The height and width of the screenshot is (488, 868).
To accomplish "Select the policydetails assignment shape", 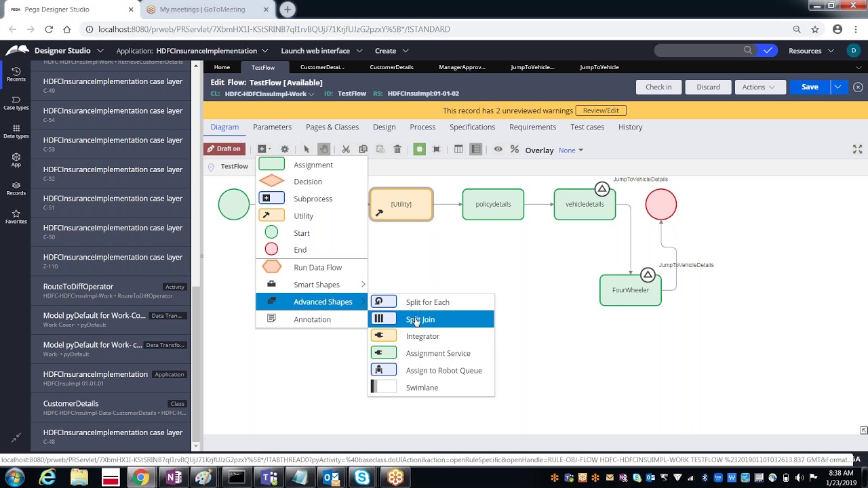I will (493, 204).
